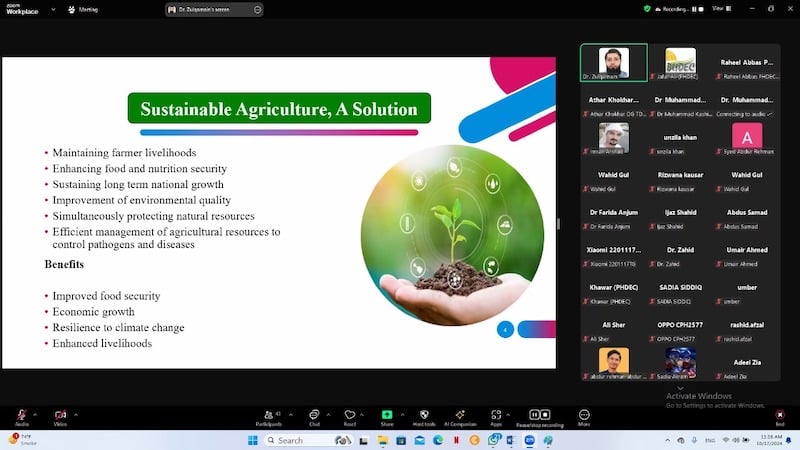Image resolution: width=800 pixels, height=450 pixels.
Task: Open the Participants panel
Action: tap(268, 414)
